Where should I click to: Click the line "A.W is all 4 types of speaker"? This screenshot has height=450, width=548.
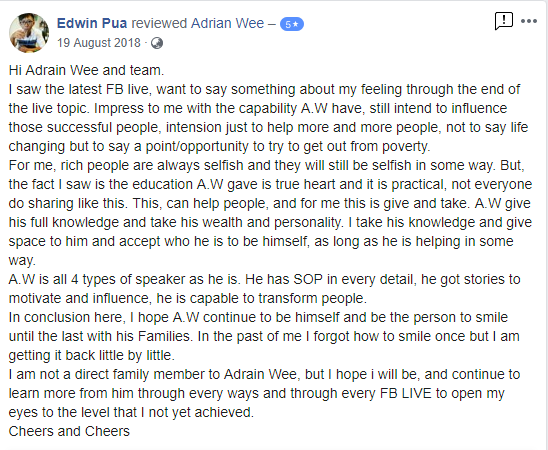coord(265,279)
